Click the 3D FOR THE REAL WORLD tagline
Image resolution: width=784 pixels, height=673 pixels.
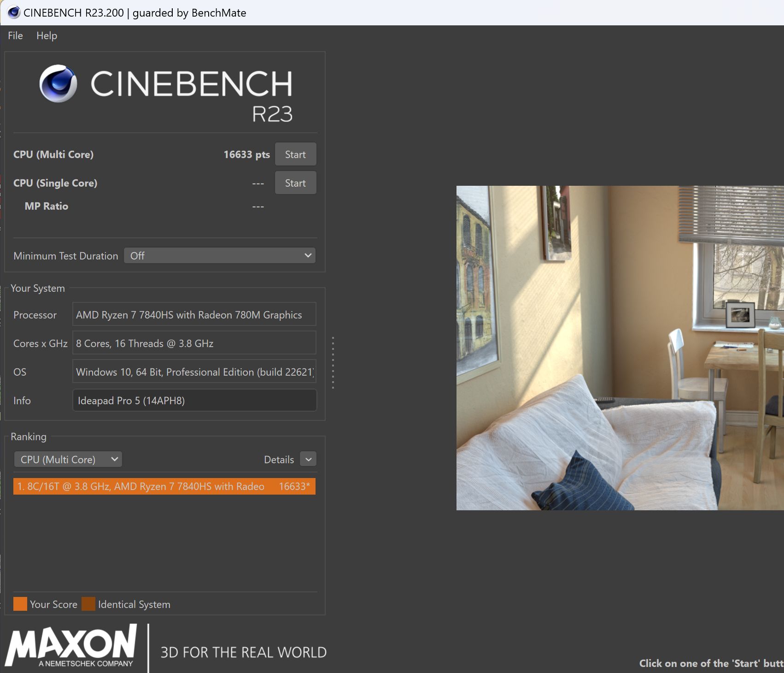pos(243,652)
